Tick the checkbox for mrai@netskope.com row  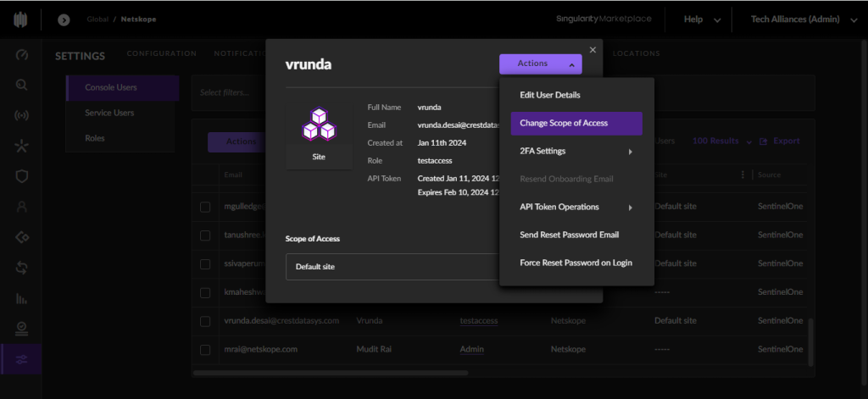(205, 350)
